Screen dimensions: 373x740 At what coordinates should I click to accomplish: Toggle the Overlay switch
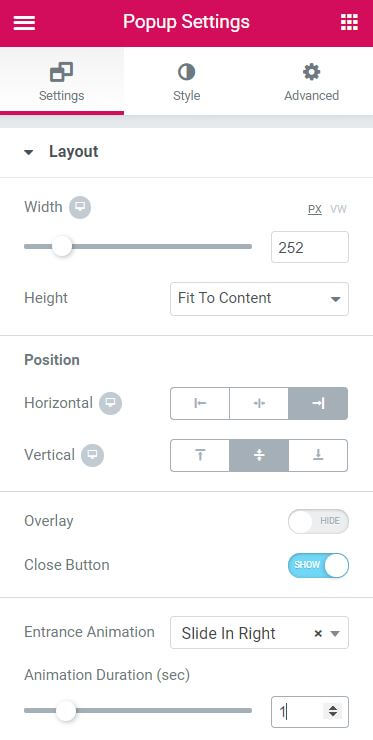tap(318, 521)
